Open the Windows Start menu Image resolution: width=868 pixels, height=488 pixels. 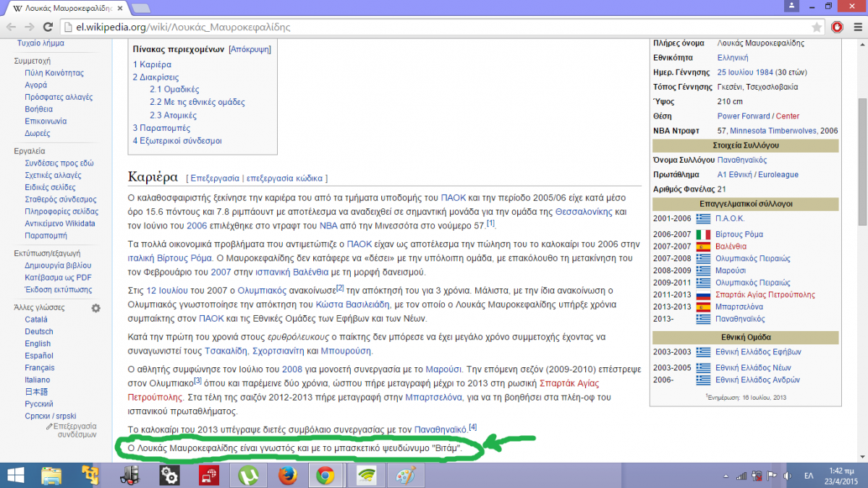(15, 475)
